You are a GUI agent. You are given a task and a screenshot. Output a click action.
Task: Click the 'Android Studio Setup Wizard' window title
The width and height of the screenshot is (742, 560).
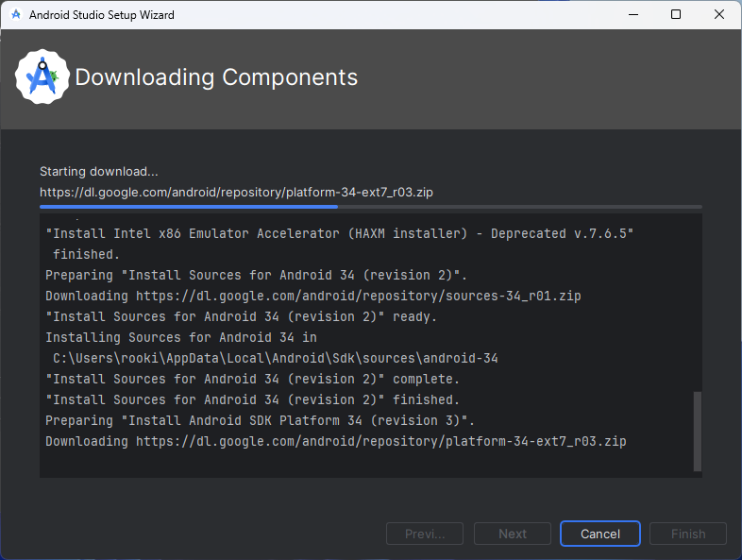click(102, 15)
